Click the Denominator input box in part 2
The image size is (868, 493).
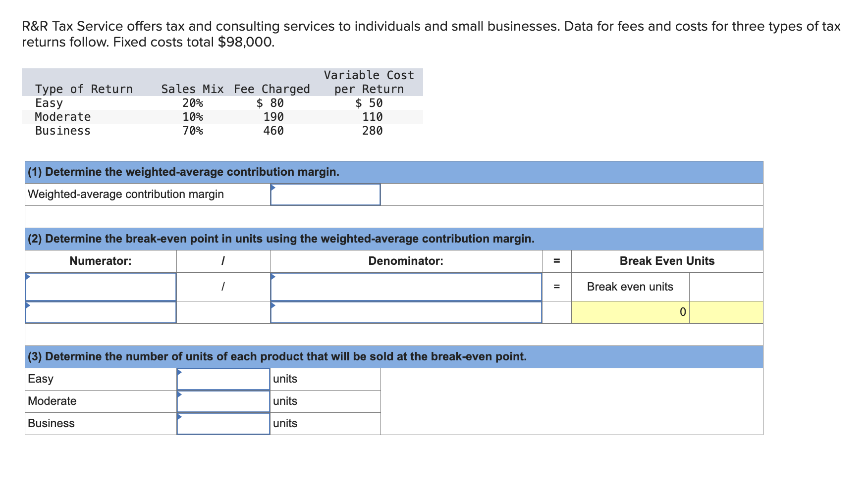click(x=406, y=287)
